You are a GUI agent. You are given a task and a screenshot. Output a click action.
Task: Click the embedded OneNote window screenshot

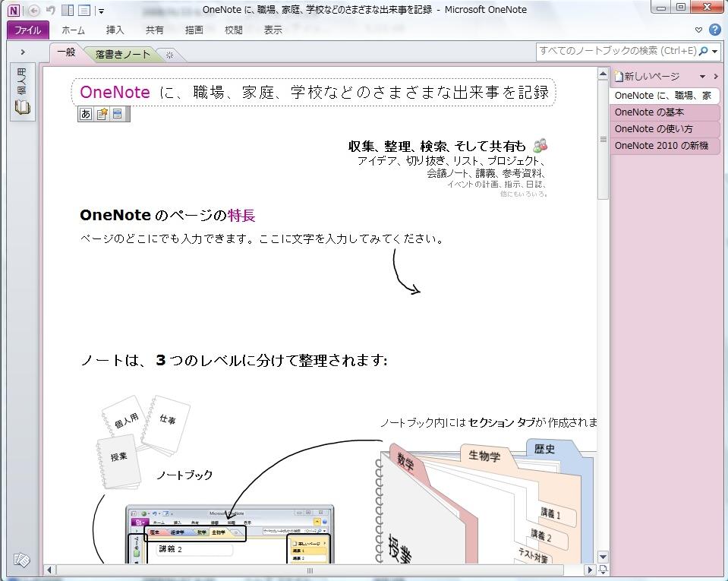(x=229, y=534)
